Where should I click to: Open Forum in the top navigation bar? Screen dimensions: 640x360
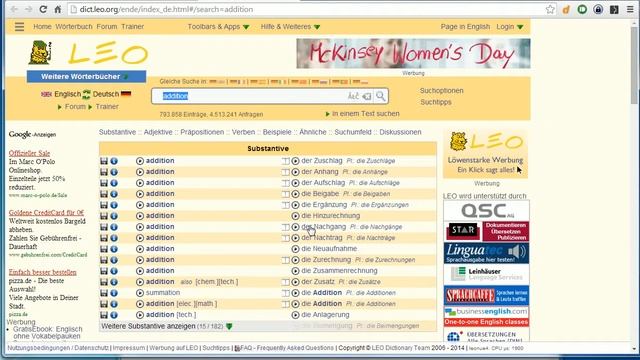[107, 27]
